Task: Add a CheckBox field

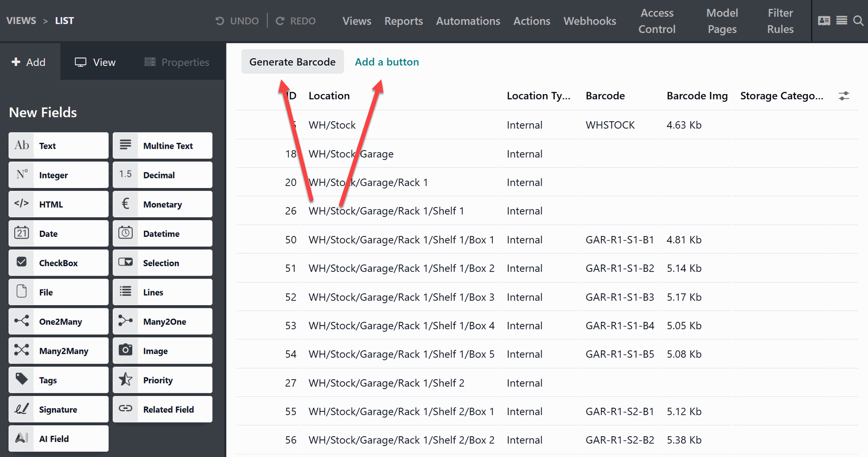Action: [x=58, y=263]
